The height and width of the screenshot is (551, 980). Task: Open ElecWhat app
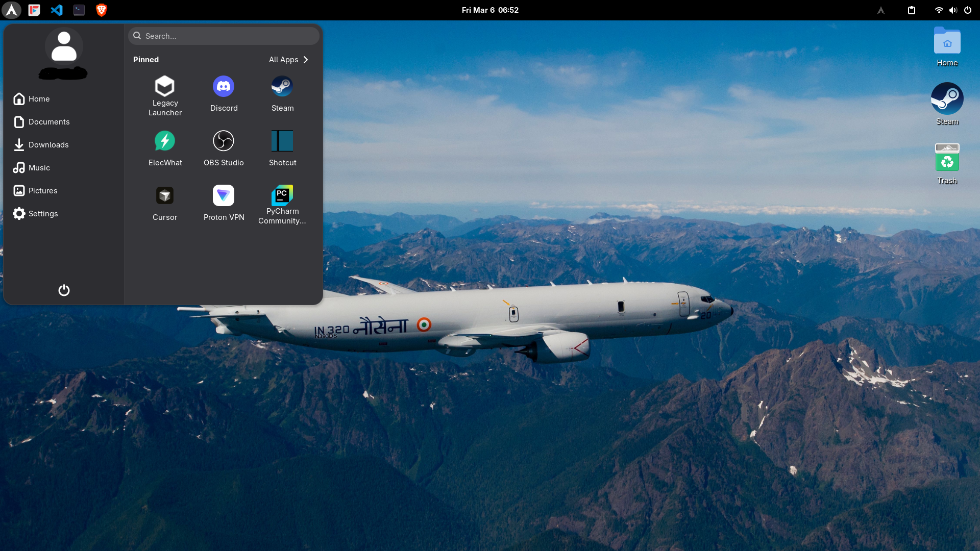click(x=165, y=148)
